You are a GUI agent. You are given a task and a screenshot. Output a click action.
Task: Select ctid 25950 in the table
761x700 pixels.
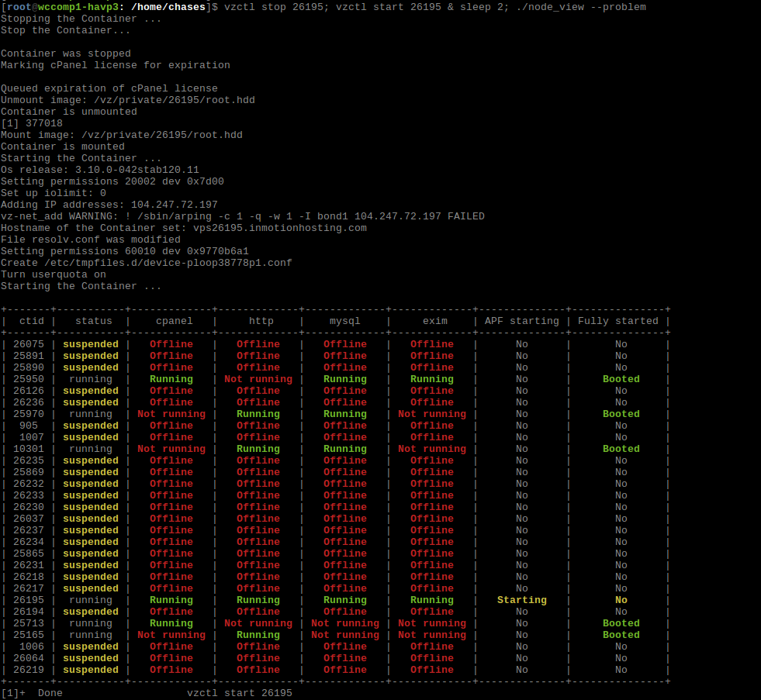click(29, 379)
